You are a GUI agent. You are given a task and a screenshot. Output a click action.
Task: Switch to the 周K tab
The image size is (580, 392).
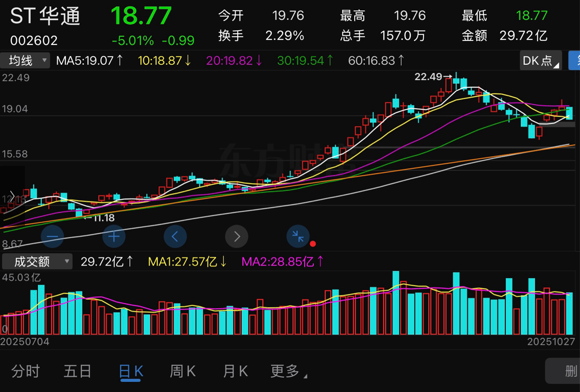182,371
